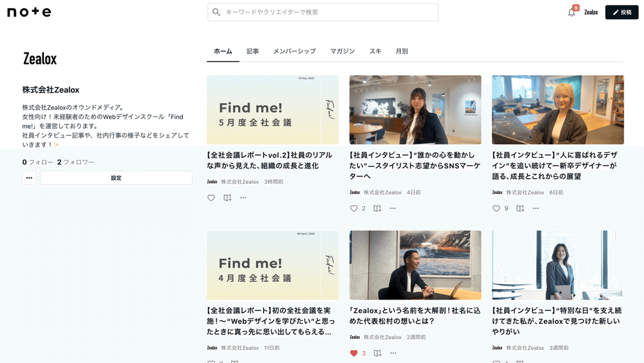
Task: Switch to the 記事 tab
Action: click(253, 51)
